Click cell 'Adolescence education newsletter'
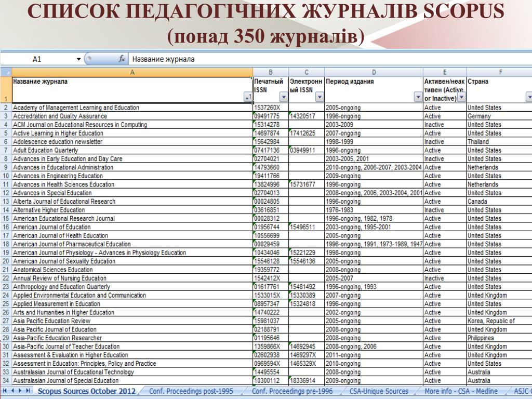532x399 pixels. point(132,142)
